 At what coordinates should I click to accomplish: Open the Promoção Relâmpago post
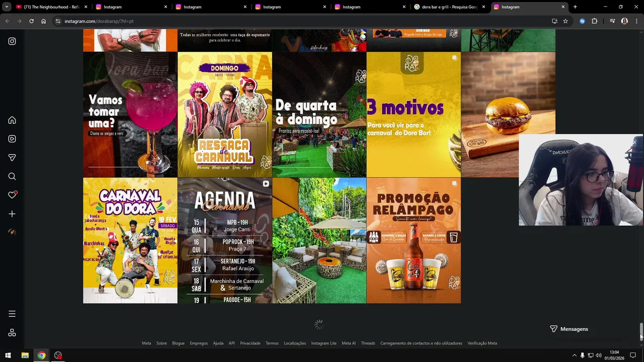point(414,240)
